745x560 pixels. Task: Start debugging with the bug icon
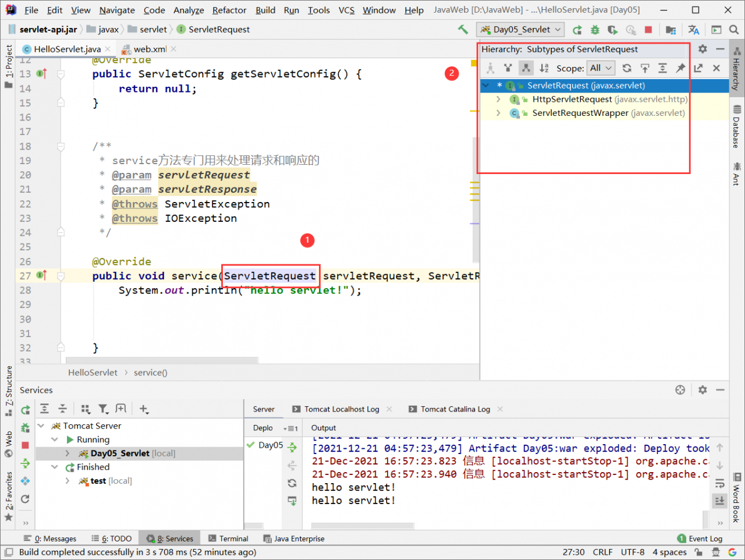click(595, 30)
